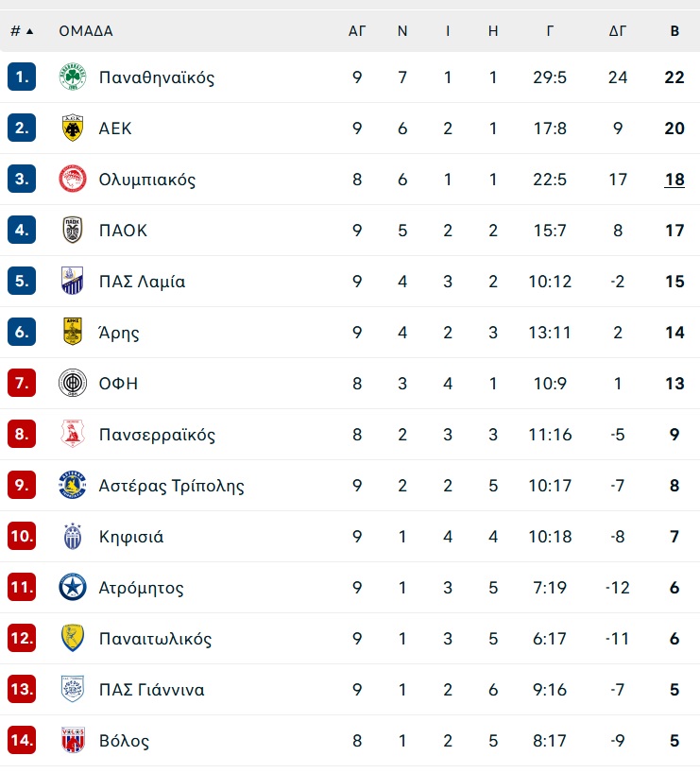Screen dimensions: 700x773
Task: Click the Παναθηναϊκός green clover logo
Action: pyautogui.click(x=73, y=77)
